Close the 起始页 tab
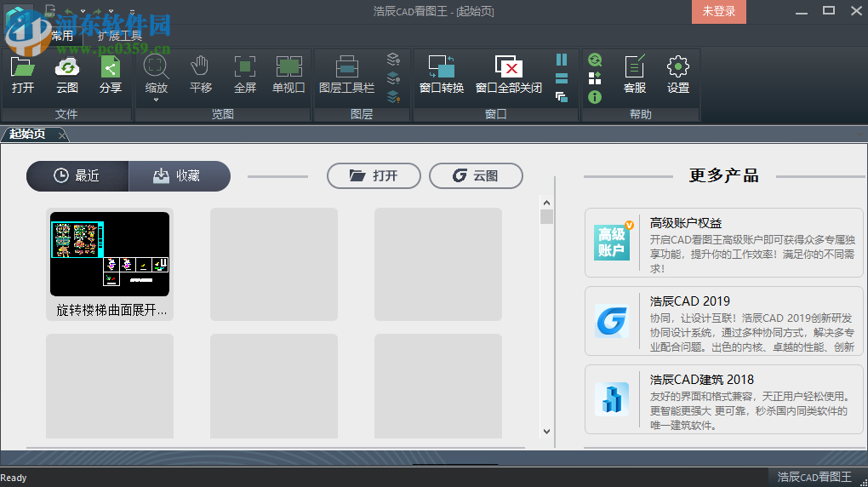 pyautogui.click(x=62, y=135)
